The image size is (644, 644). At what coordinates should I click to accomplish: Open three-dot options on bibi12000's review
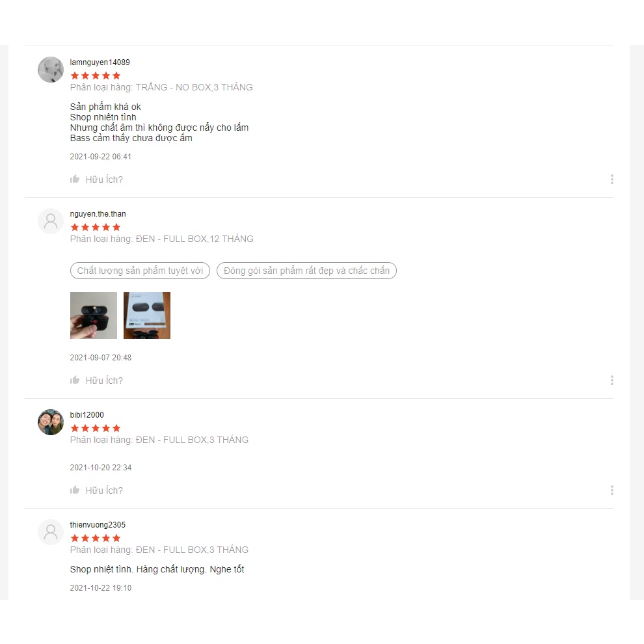click(611, 490)
